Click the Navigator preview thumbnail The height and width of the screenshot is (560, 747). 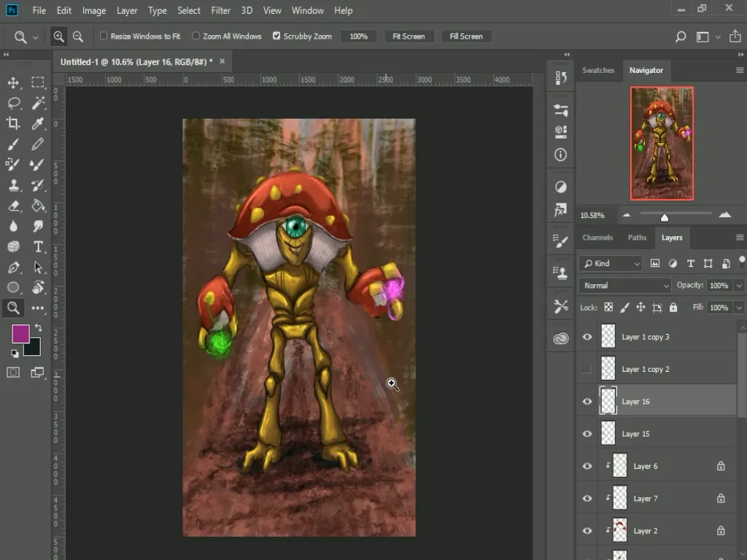[662, 144]
